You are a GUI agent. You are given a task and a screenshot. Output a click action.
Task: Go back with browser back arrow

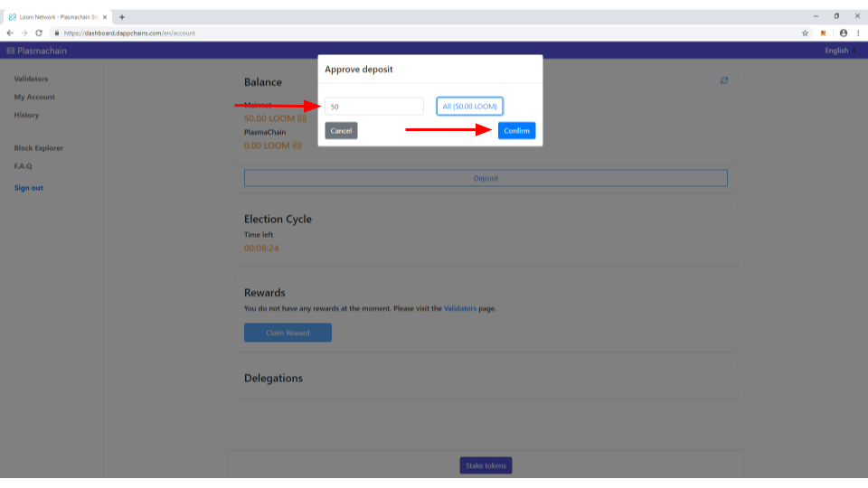[10, 33]
